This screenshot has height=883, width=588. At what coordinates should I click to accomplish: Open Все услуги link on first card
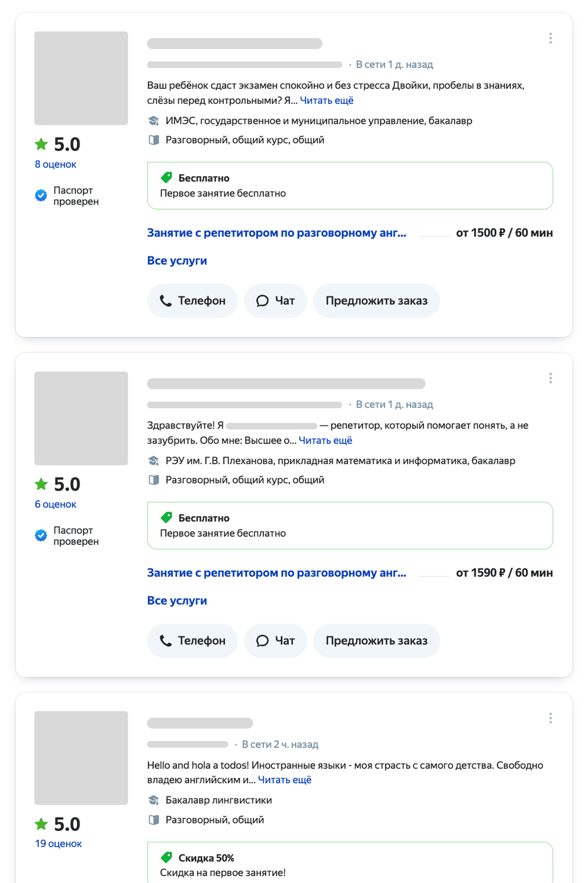click(x=177, y=260)
